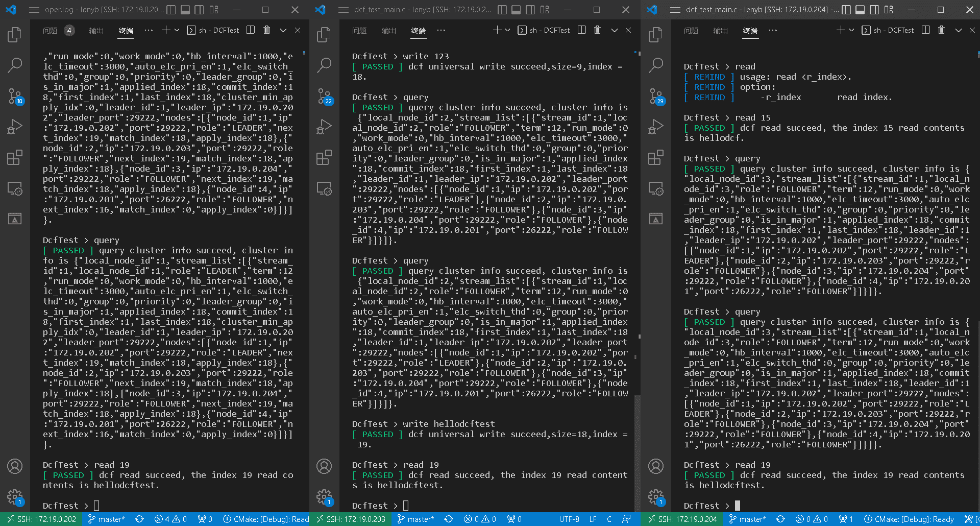Image resolution: width=980 pixels, height=526 pixels.
Task: Split terminal in the middle window's panel
Action: click(x=582, y=30)
